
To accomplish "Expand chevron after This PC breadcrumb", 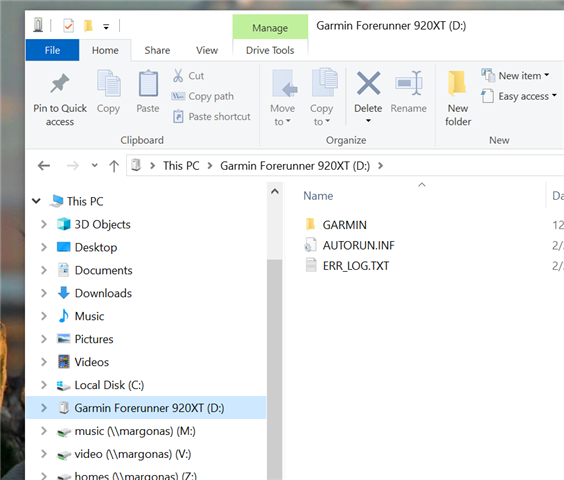I will pos(210,166).
